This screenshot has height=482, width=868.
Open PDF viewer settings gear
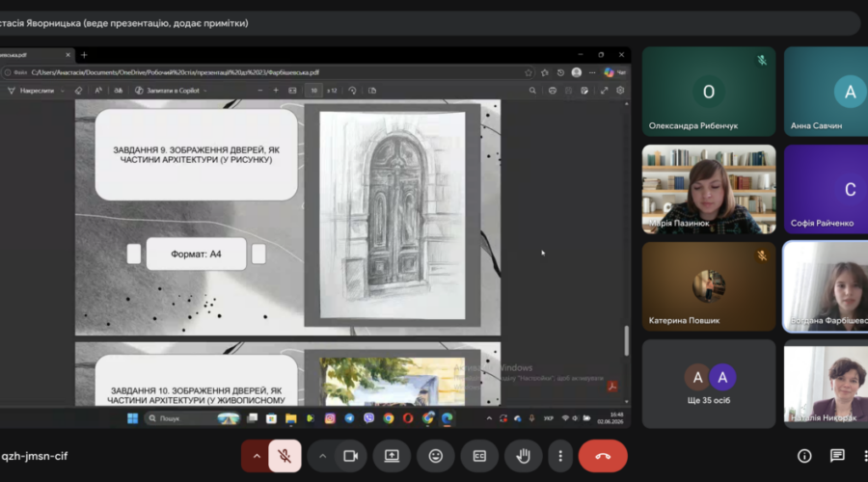pyautogui.click(x=620, y=91)
